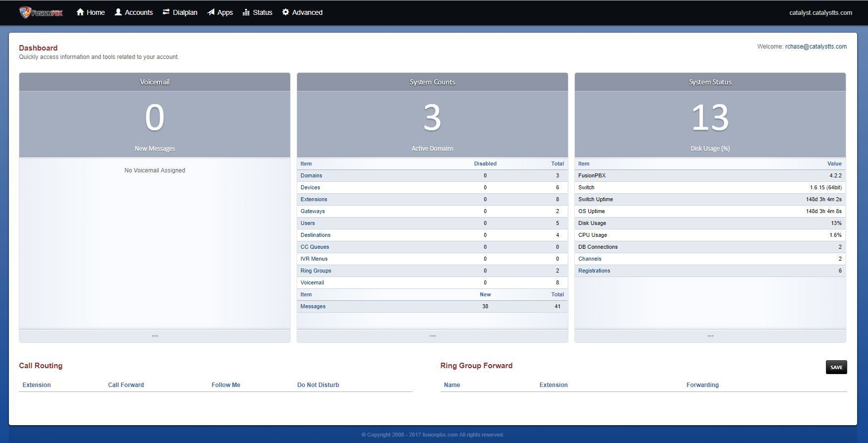Open the Gateways link
The height and width of the screenshot is (443, 868).
[313, 211]
